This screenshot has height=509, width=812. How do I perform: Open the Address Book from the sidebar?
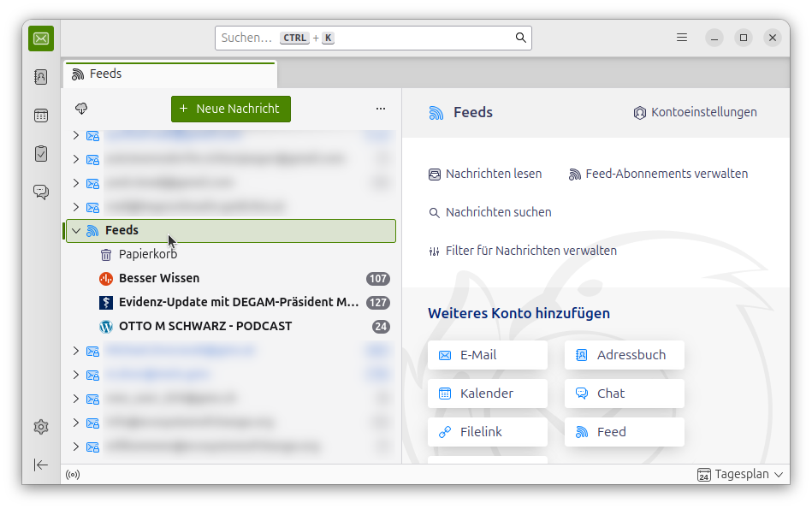(41, 77)
